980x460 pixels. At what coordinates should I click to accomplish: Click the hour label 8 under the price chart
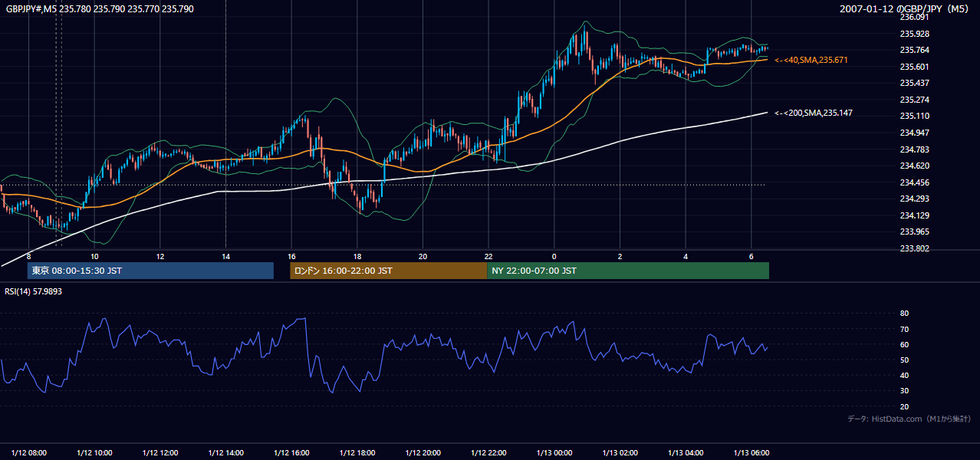[x=28, y=256]
